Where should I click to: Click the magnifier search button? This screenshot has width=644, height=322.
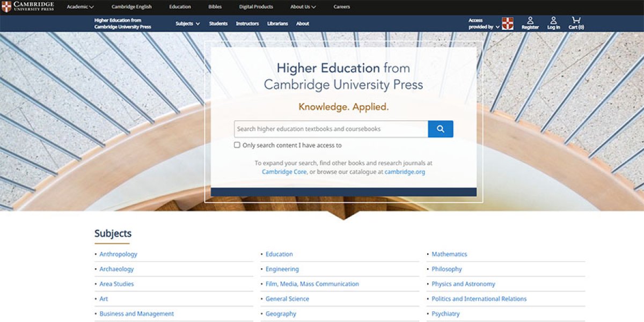tap(441, 129)
